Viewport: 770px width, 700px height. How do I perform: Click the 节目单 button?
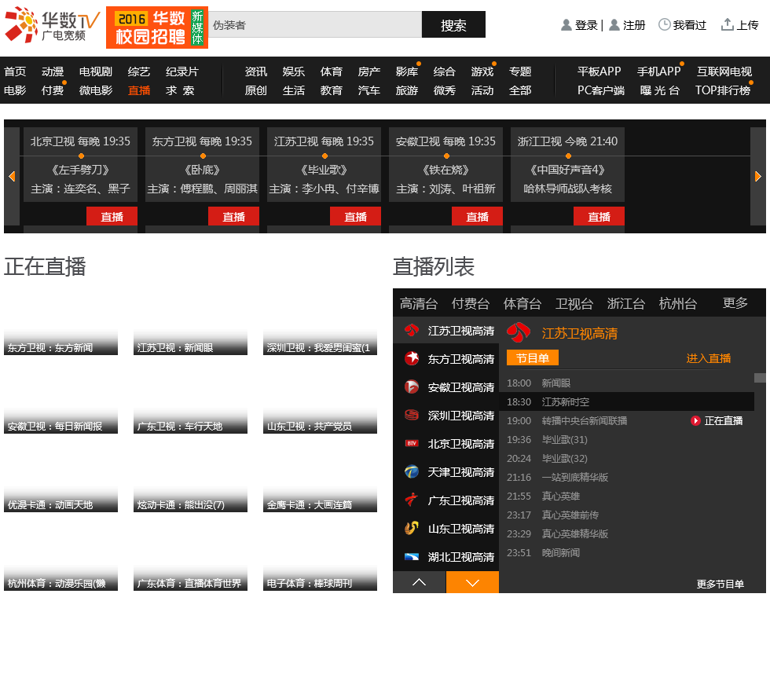pos(533,357)
